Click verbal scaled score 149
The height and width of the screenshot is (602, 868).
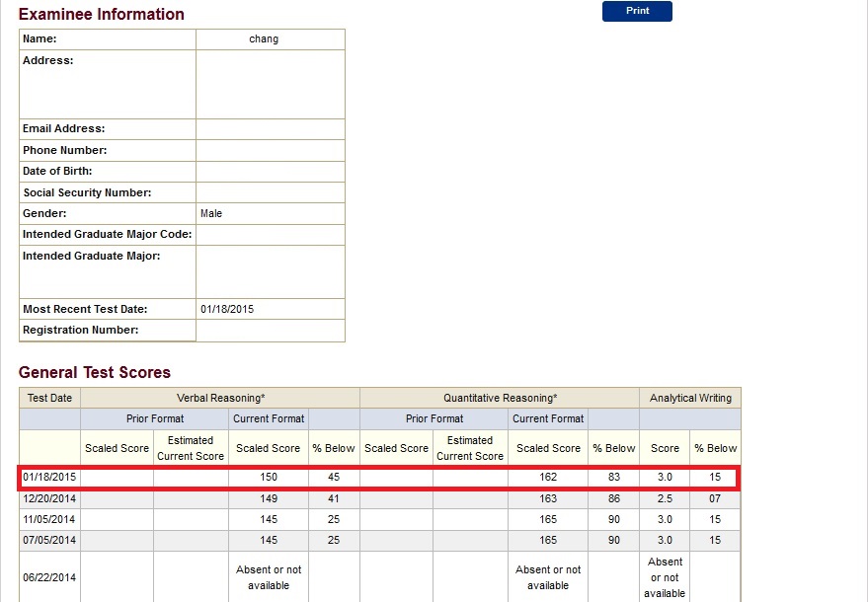click(269, 498)
